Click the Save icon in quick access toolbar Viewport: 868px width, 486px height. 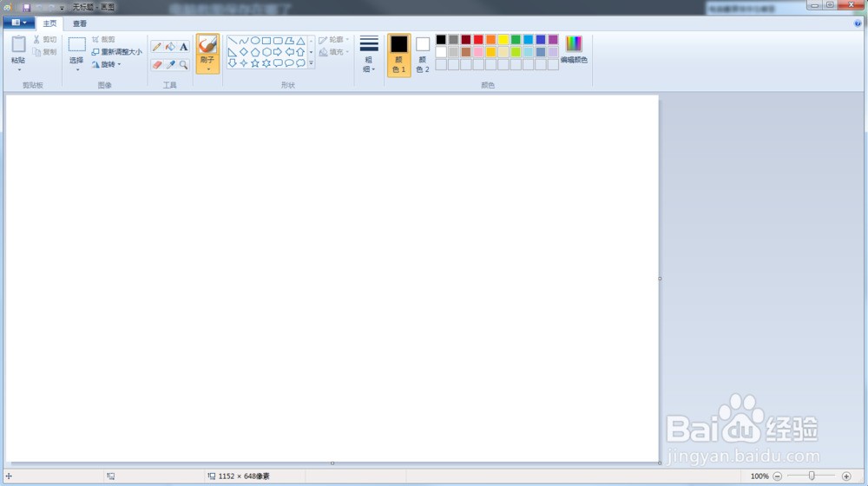pos(26,8)
